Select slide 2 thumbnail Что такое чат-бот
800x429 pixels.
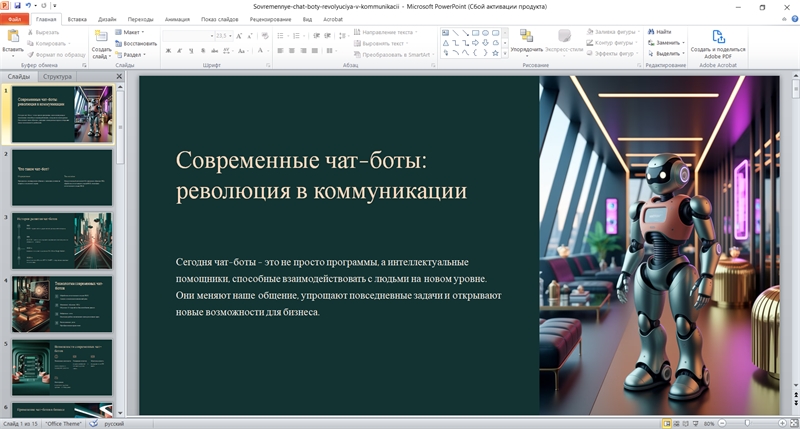[62, 178]
